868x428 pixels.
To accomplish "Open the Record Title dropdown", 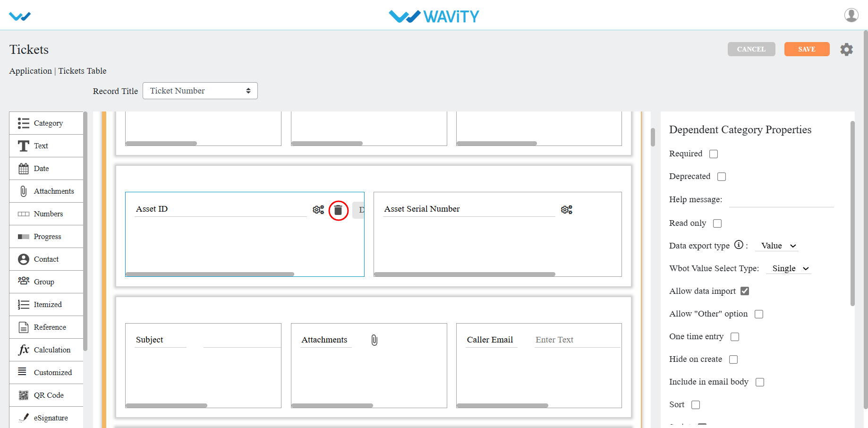I will point(200,91).
